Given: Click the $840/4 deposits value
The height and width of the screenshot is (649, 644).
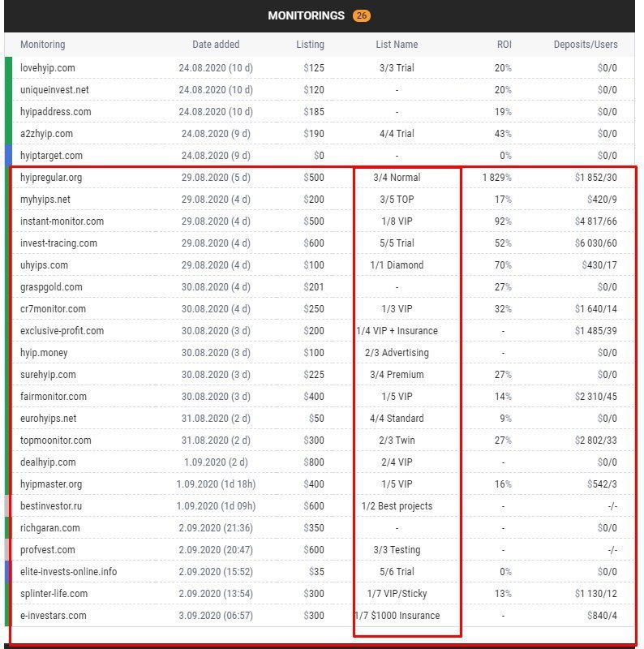Looking at the screenshot, I should point(602,616).
